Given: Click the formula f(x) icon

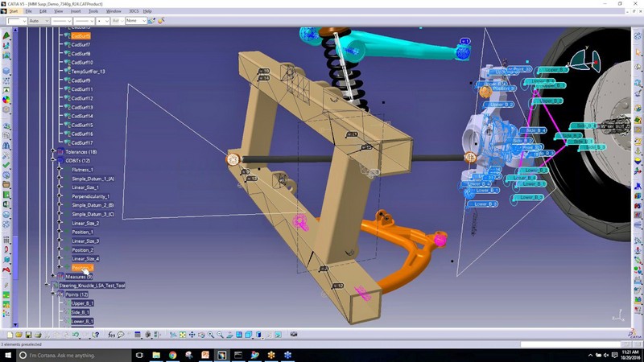Looking at the screenshot, I should (111, 335).
